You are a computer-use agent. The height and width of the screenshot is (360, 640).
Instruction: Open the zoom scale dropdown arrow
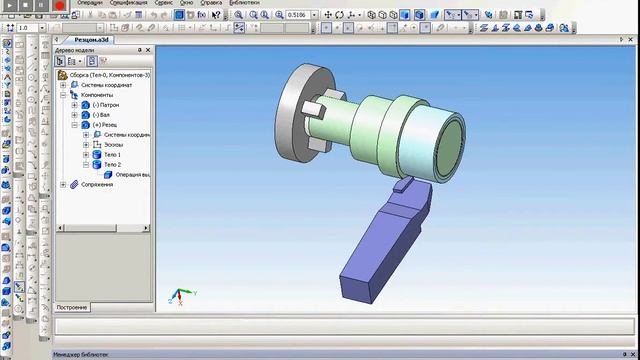tap(314, 15)
